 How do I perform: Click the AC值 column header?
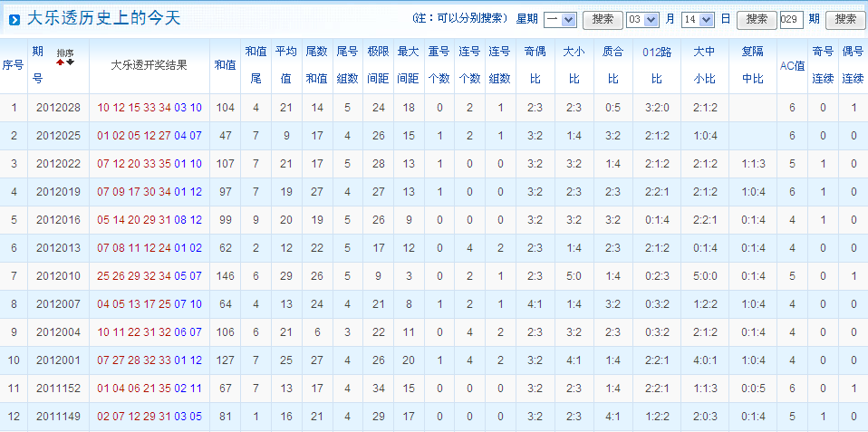point(792,65)
